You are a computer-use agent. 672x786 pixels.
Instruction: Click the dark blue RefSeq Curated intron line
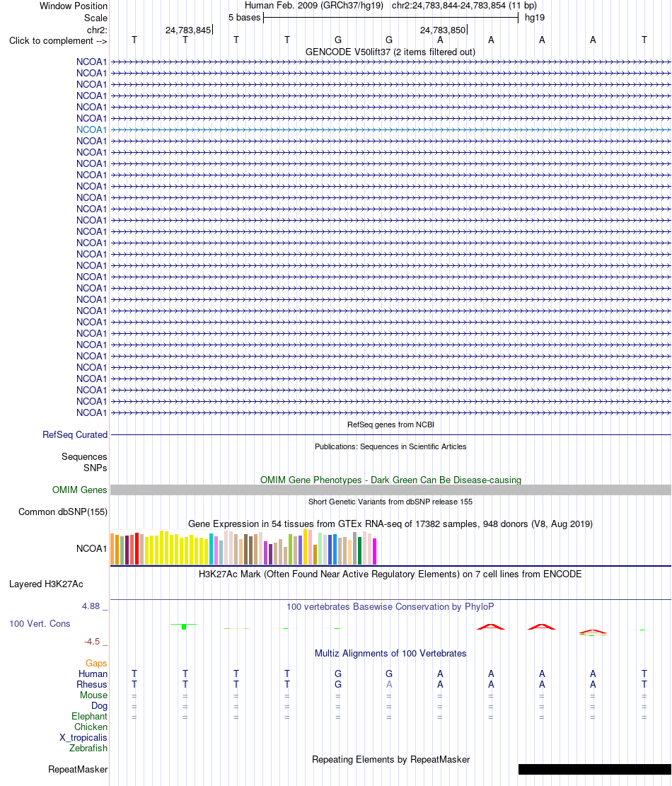tap(390, 434)
